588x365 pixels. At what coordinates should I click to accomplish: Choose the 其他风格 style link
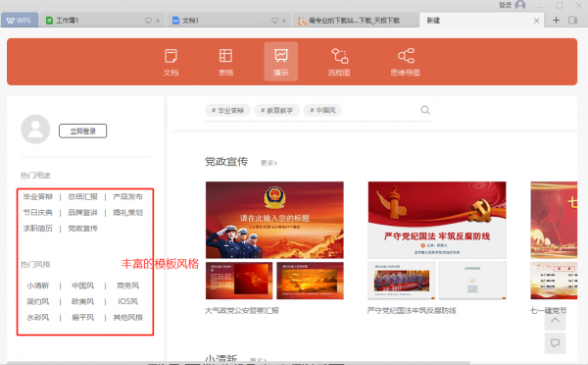click(x=127, y=317)
